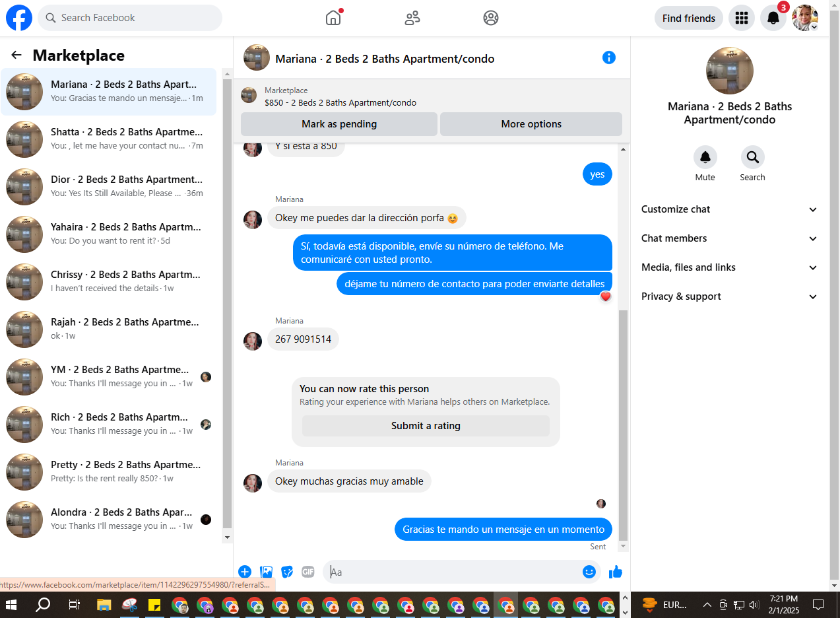Click the EUR widget in the taskbar
This screenshot has width=840, height=618.
pos(665,604)
